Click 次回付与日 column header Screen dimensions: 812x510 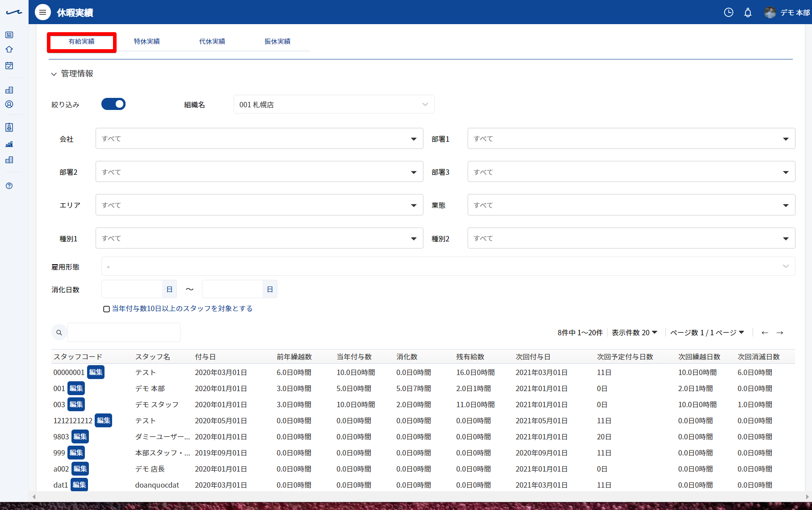pyautogui.click(x=533, y=357)
